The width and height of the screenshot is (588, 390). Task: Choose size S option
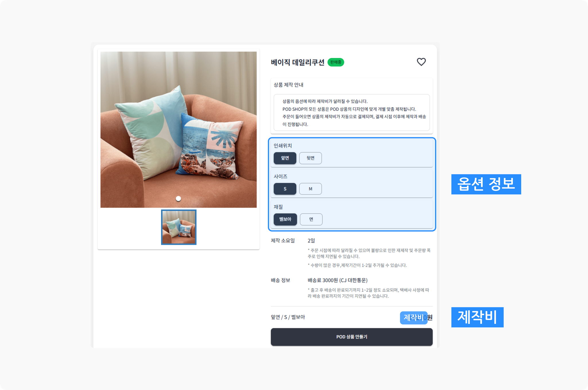click(285, 189)
